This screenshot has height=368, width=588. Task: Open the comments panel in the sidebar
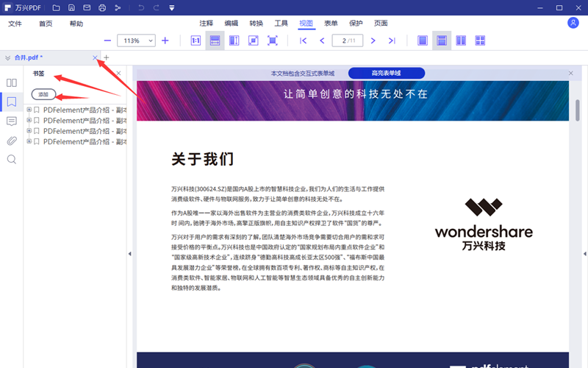(x=12, y=121)
